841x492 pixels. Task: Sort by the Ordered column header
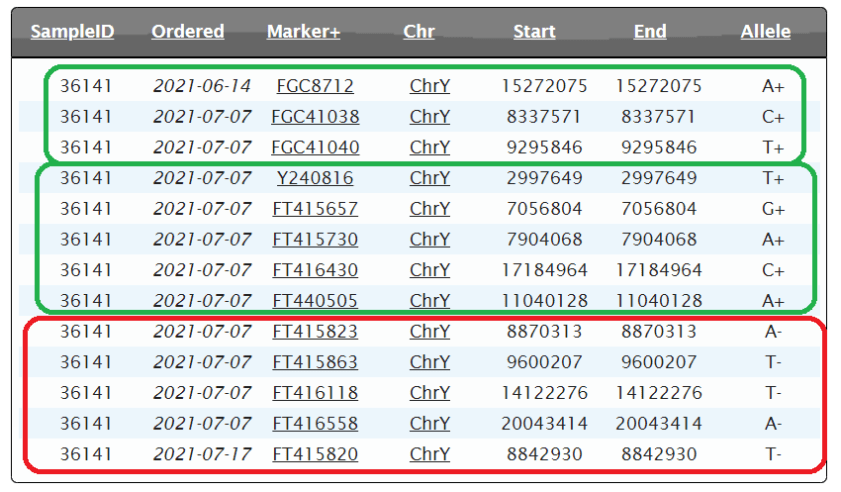pyautogui.click(x=187, y=32)
